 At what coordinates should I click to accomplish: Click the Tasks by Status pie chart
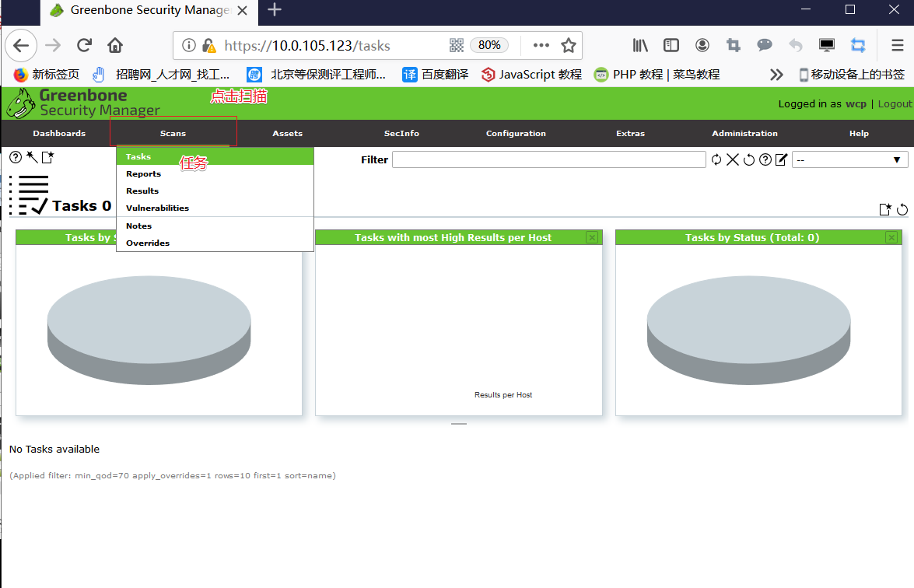[748, 330]
